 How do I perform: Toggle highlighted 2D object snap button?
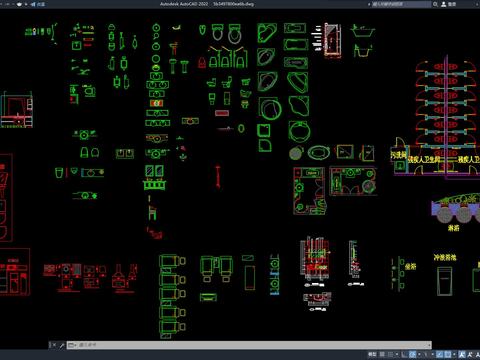coord(448,354)
